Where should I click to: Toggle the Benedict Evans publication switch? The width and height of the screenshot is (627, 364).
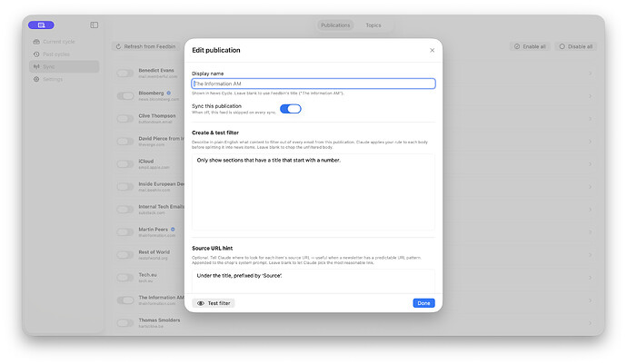point(125,74)
